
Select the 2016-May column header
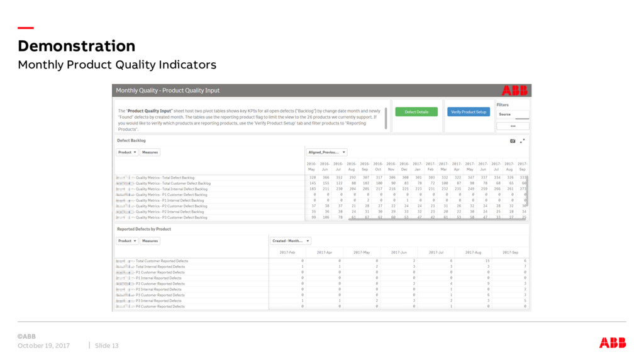(x=311, y=167)
